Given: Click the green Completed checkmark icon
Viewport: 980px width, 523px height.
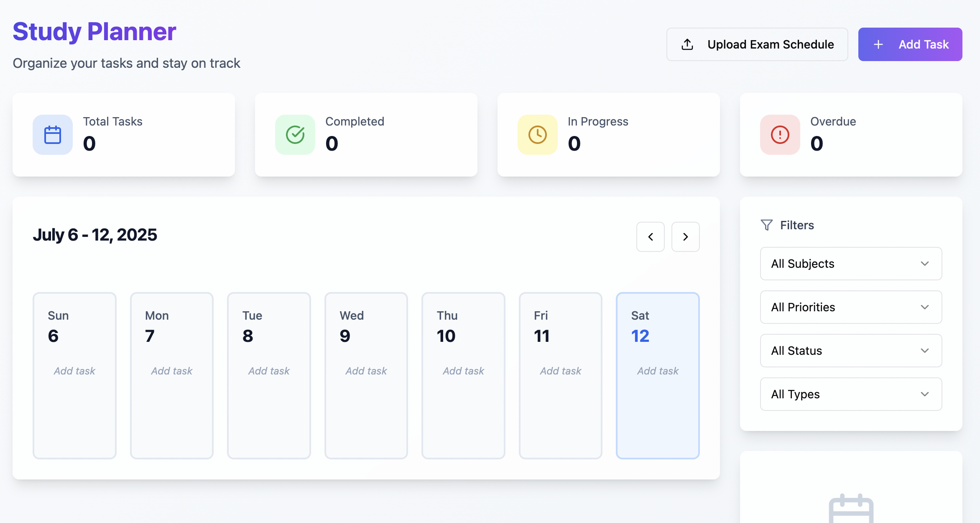Looking at the screenshot, I should (x=295, y=135).
